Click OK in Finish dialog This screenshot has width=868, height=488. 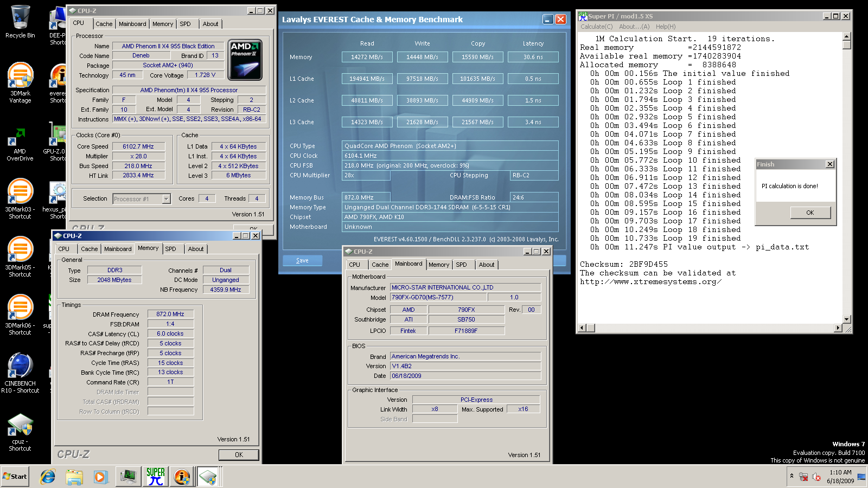810,213
